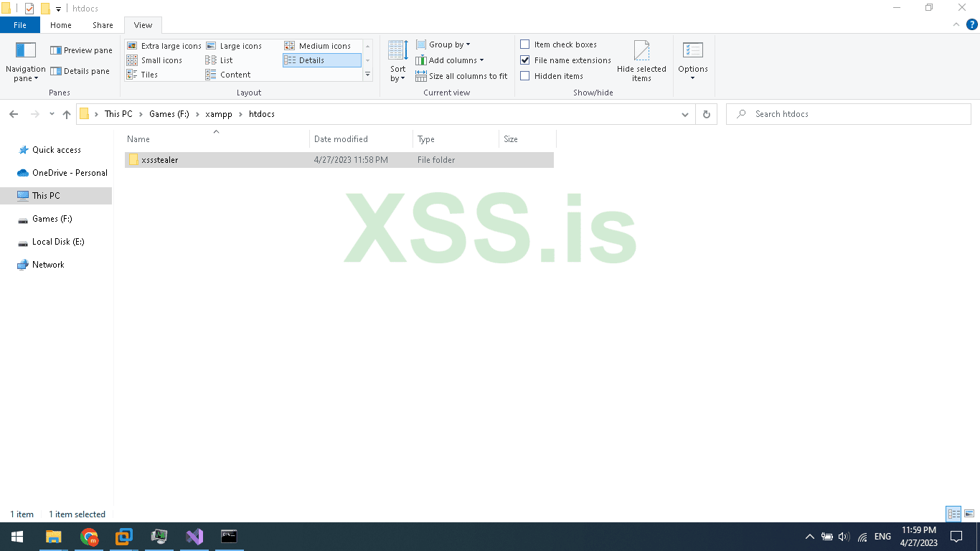Image resolution: width=980 pixels, height=551 pixels.
Task: Switch to large thumbnails view in status bar
Action: (969, 514)
